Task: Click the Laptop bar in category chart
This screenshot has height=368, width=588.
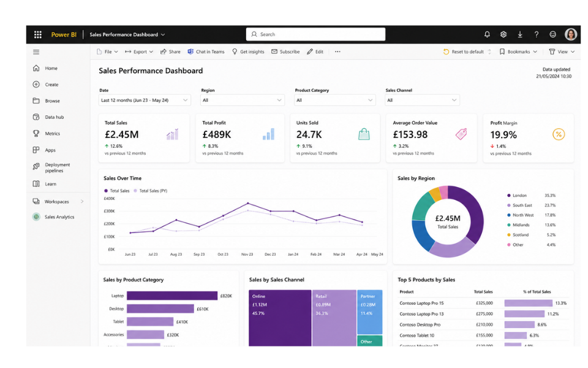Action: point(172,296)
